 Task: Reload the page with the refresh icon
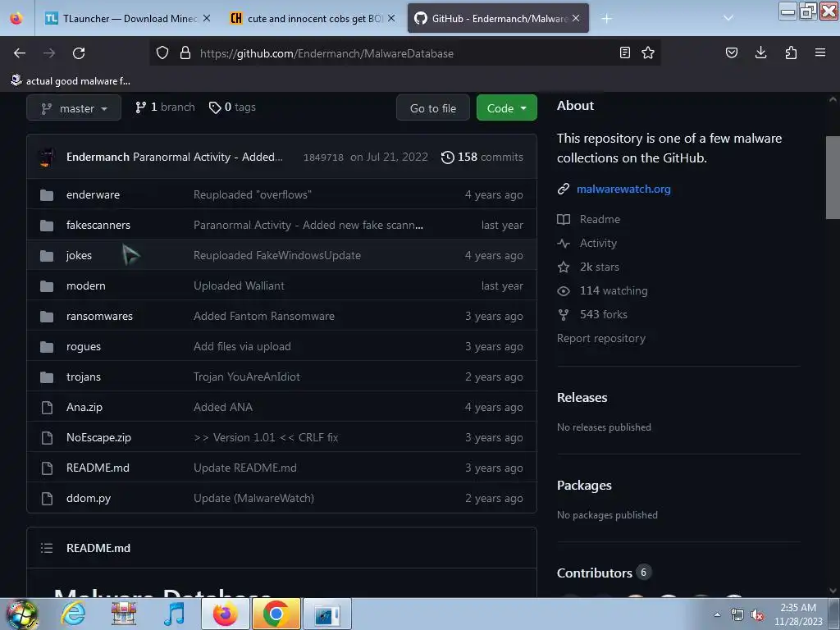79,53
